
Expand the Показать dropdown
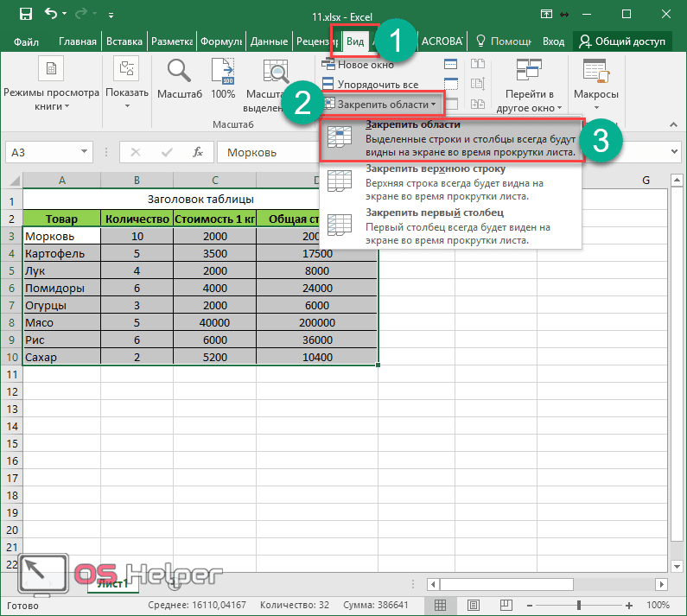[127, 83]
